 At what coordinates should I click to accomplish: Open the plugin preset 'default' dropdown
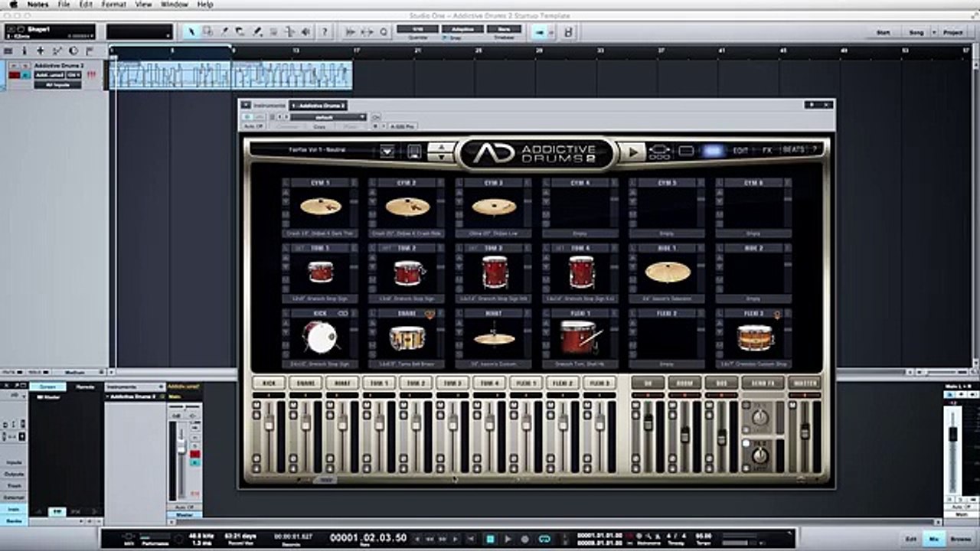[x=329, y=117]
